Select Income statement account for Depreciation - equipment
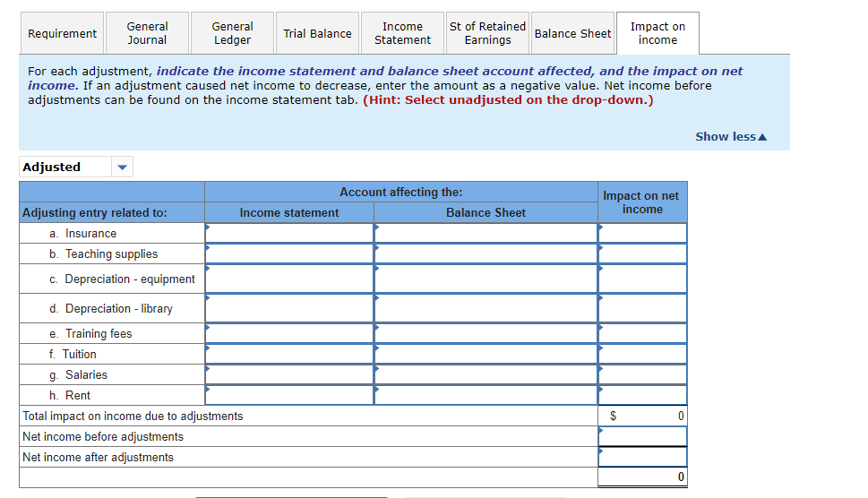The height and width of the screenshot is (498, 868). coord(289,279)
